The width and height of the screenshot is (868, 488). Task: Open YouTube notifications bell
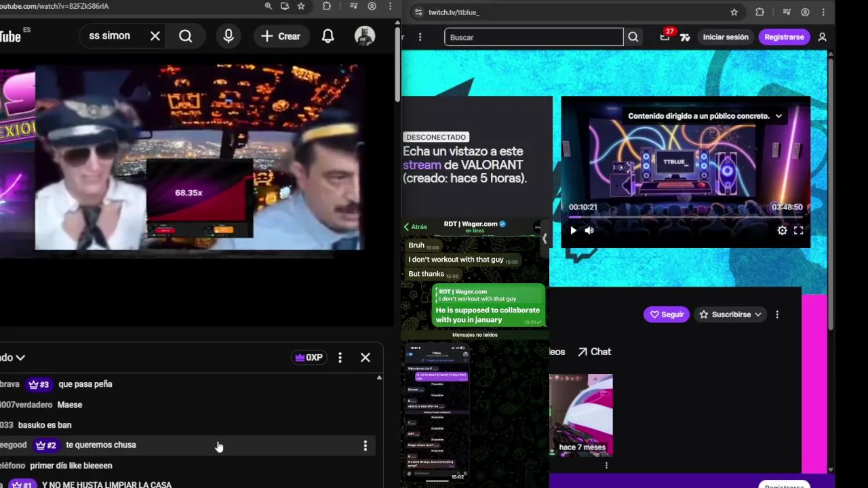(x=328, y=36)
